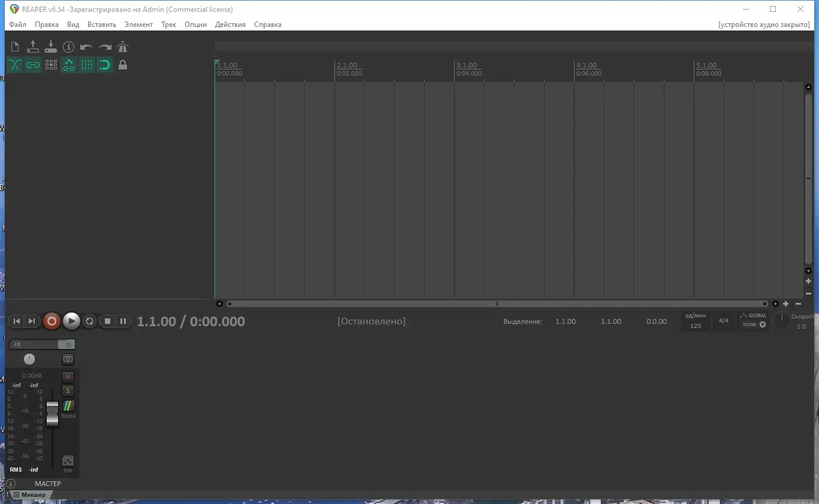Go to project end transport button
This screenshot has width=819, height=504.
point(32,321)
